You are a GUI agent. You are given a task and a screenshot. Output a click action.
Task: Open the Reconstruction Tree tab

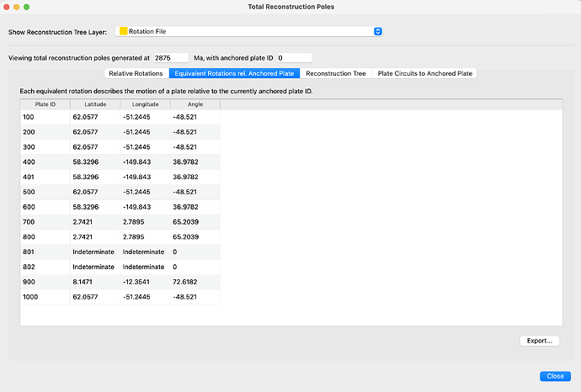pos(336,73)
